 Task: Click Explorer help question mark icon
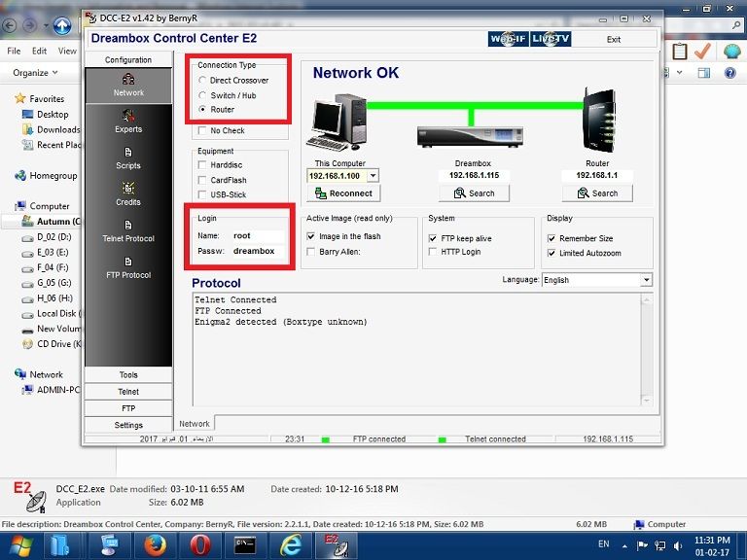(x=729, y=73)
